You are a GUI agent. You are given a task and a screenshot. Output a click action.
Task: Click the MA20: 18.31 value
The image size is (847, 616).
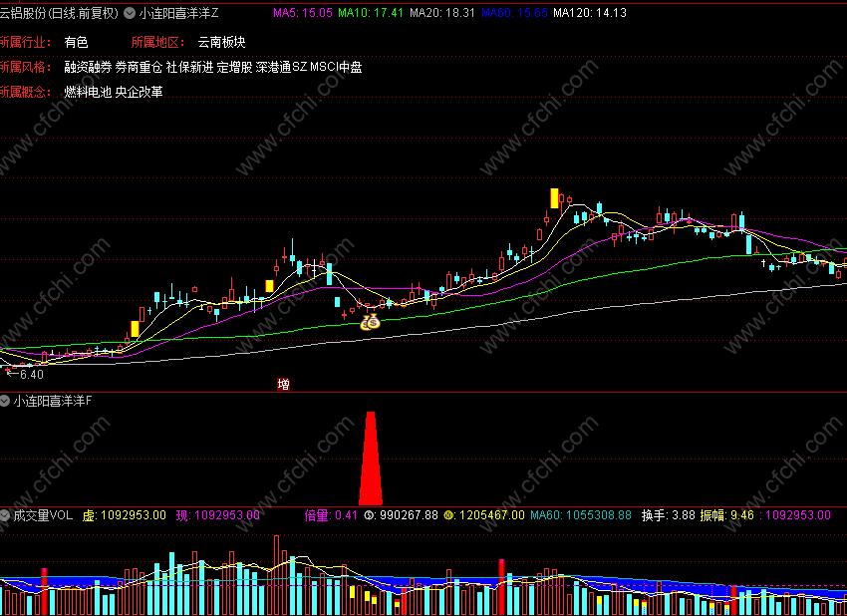click(441, 13)
